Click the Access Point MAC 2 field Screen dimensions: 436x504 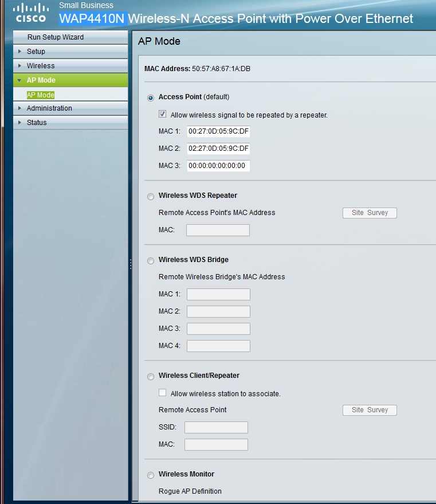[218, 148]
